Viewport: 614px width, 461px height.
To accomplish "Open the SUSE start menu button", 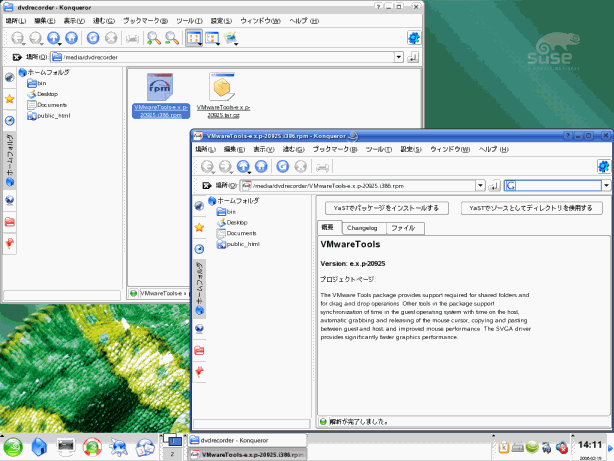I will [13, 445].
